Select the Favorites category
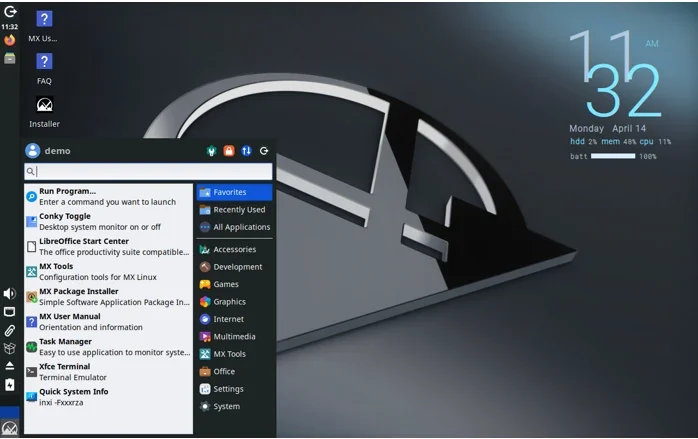The width and height of the screenshot is (698, 439). click(234, 192)
